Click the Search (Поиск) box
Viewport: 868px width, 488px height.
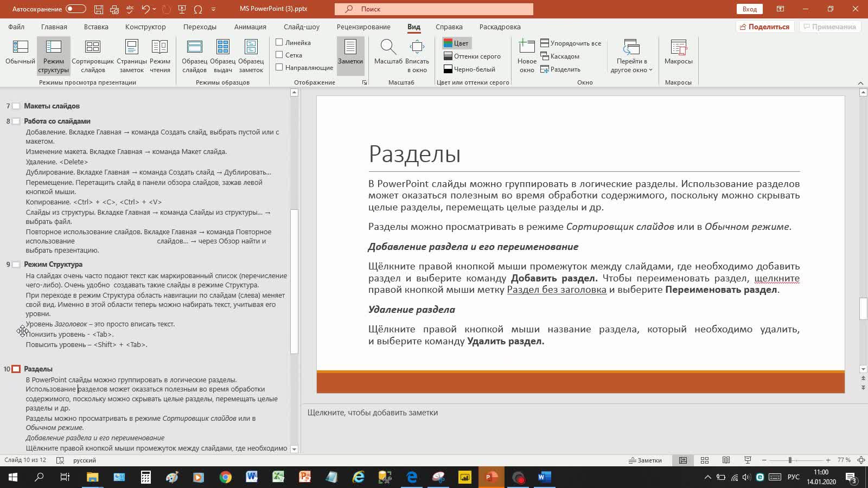point(434,9)
